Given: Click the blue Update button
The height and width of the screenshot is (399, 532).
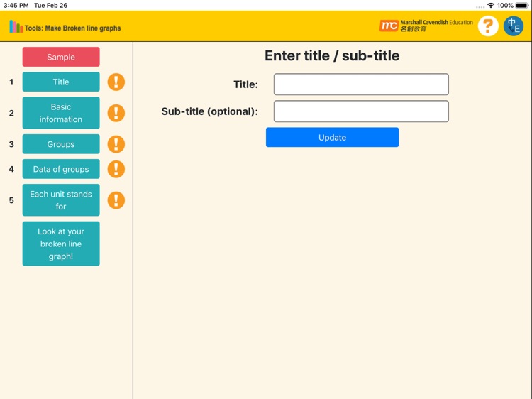Looking at the screenshot, I should tap(332, 137).
